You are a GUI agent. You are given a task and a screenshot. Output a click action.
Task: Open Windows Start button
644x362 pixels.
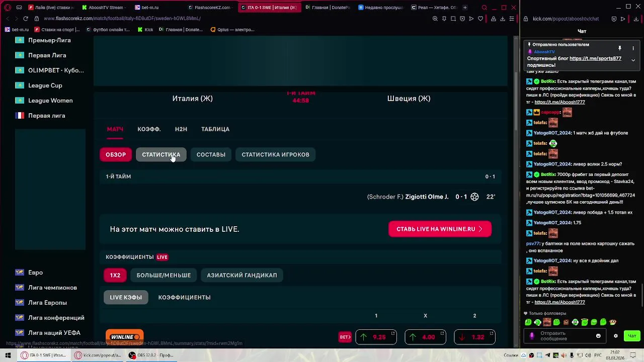coord(8,355)
